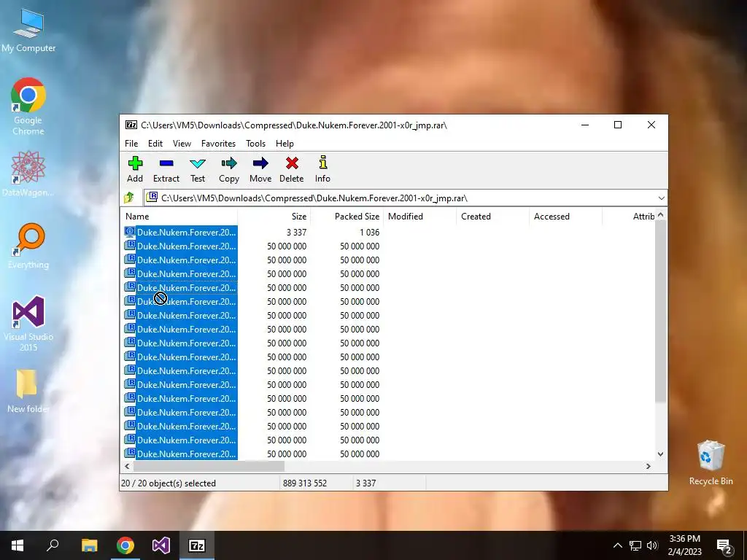Expand the address bar path dropdown
The width and height of the screenshot is (747, 560).
661,198
